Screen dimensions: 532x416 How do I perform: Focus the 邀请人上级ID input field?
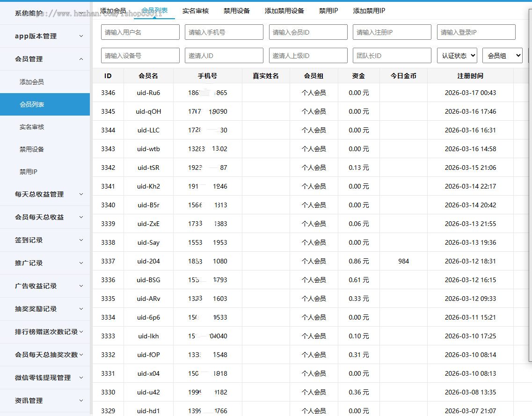point(308,56)
